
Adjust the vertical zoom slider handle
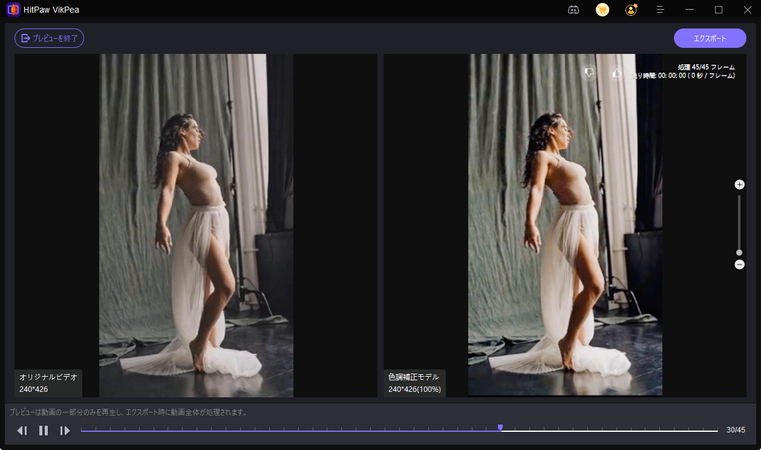[x=739, y=252]
